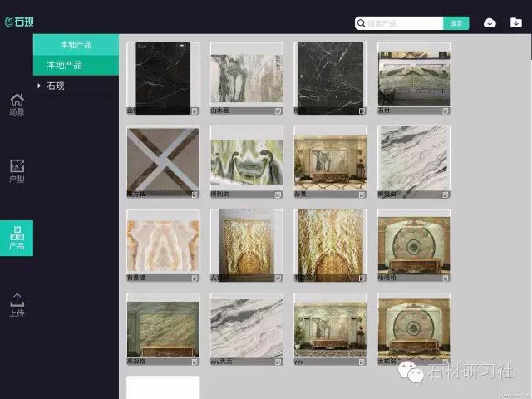The height and width of the screenshot is (399, 532).
Task: Select the X-pattern floor tile thumbnail
Action: [x=163, y=162]
